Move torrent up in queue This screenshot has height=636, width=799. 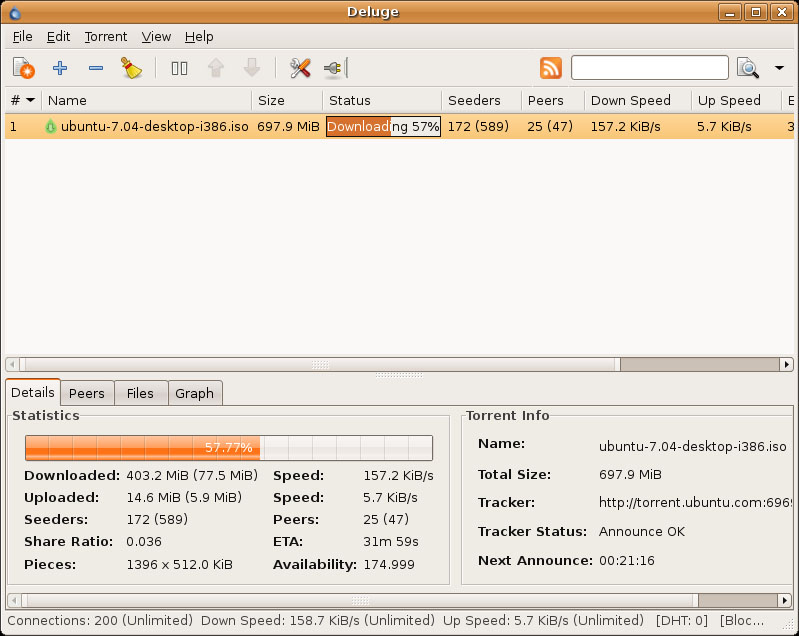[215, 68]
